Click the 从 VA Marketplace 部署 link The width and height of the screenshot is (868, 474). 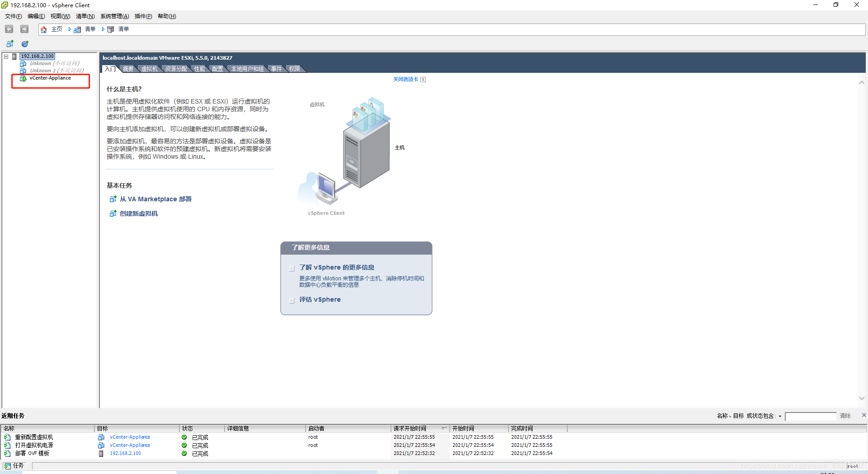click(156, 199)
